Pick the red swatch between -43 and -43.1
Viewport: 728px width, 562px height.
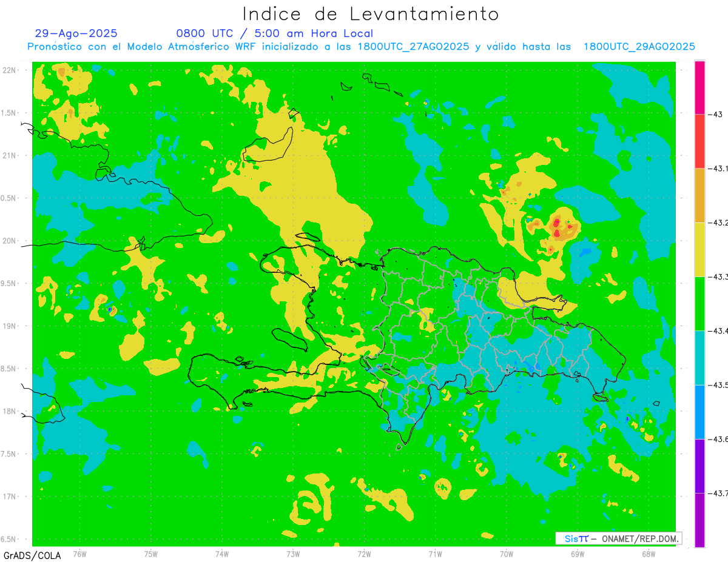699,141
